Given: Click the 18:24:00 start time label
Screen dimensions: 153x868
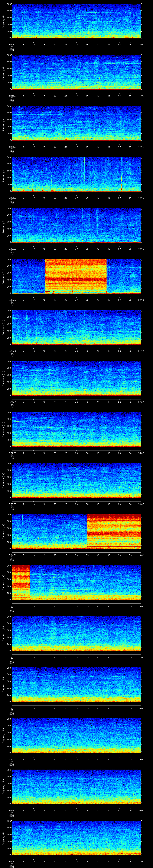Looking at the screenshot, I should pos(12,555).
